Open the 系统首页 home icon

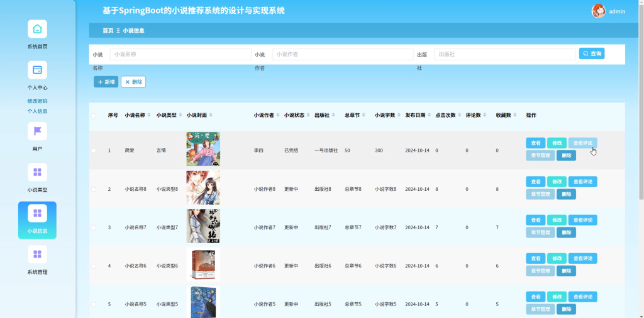tap(37, 29)
